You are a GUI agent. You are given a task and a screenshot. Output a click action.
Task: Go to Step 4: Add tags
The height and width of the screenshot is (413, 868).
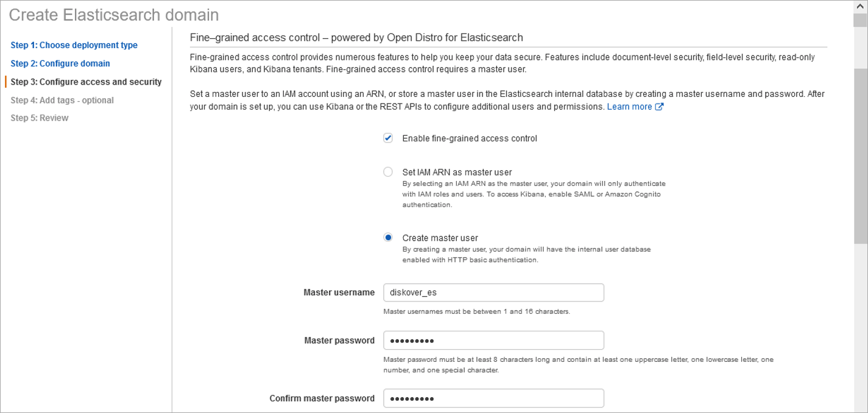tap(62, 100)
